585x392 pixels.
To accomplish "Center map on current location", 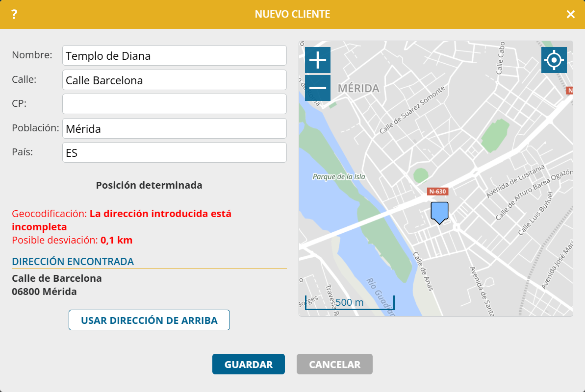I will pyautogui.click(x=554, y=60).
